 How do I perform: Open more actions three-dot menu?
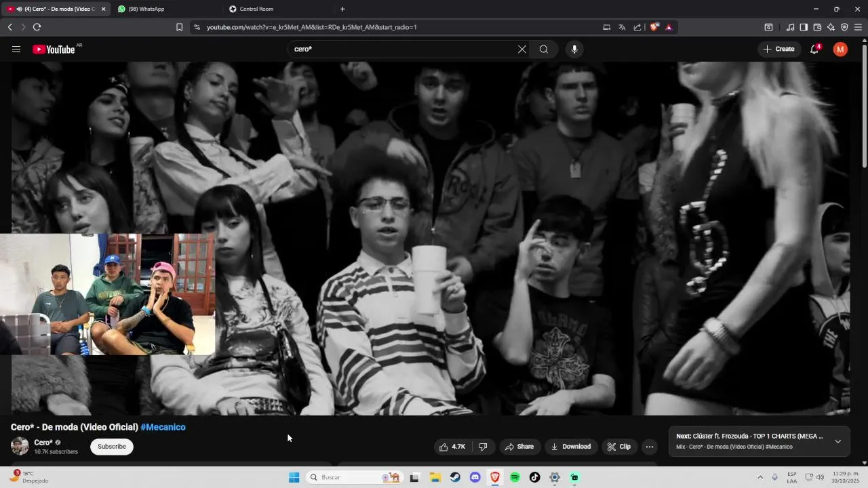click(x=650, y=447)
